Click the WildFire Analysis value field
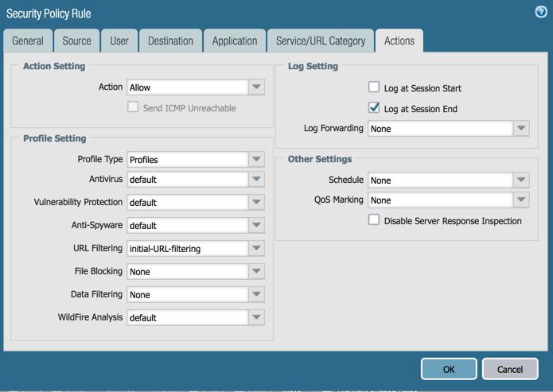 188,317
